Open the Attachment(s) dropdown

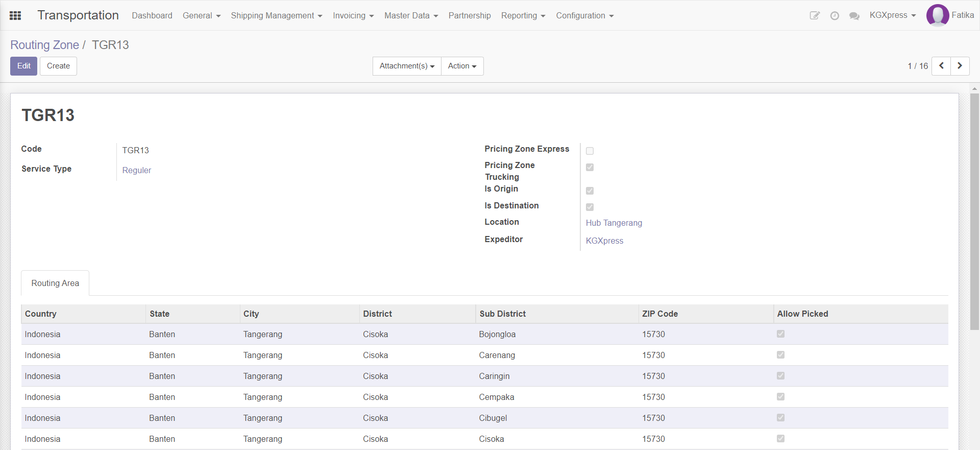(x=407, y=66)
